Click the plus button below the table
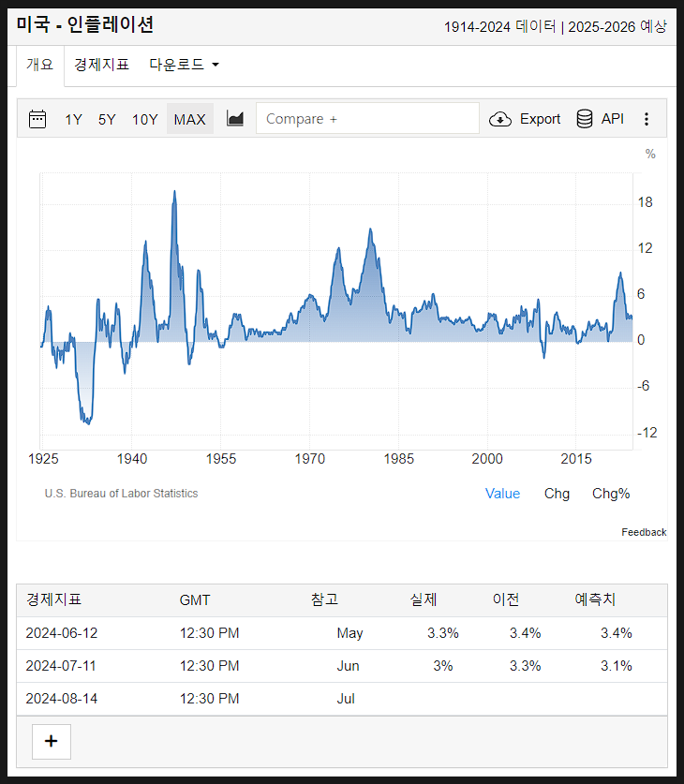The image size is (684, 784). point(52,742)
